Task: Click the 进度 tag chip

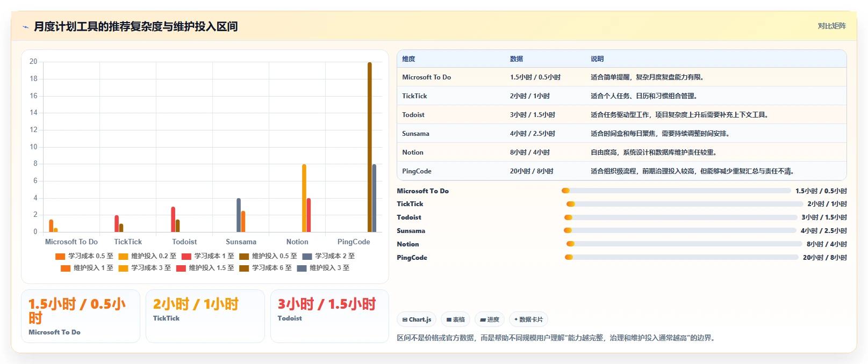Action: 490,319
